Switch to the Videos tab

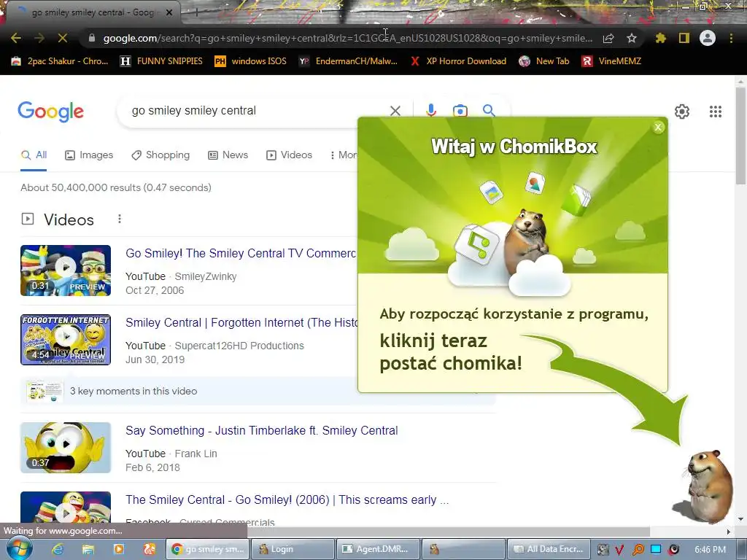point(289,155)
